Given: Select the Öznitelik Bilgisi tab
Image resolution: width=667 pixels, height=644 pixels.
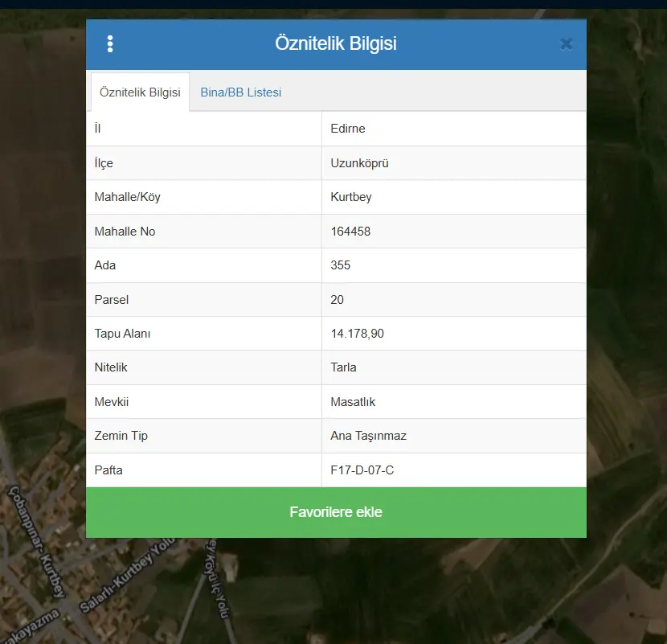Looking at the screenshot, I should (x=140, y=92).
